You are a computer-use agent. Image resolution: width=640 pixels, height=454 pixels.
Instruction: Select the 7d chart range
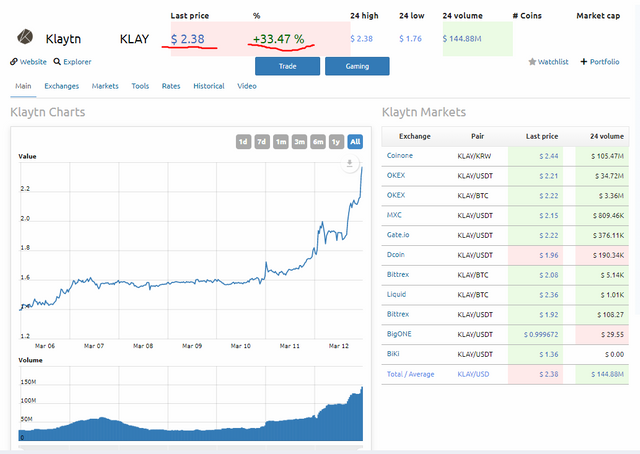click(262, 142)
